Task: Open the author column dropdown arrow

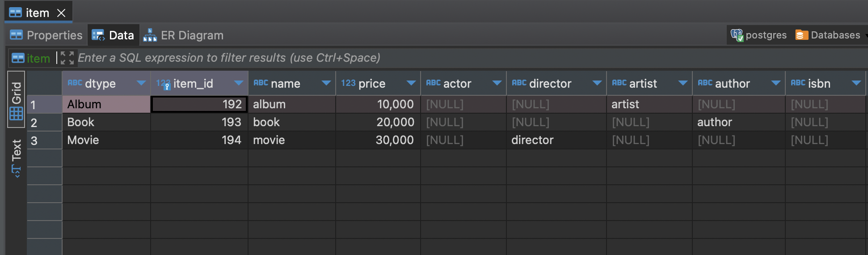Action: click(x=776, y=83)
